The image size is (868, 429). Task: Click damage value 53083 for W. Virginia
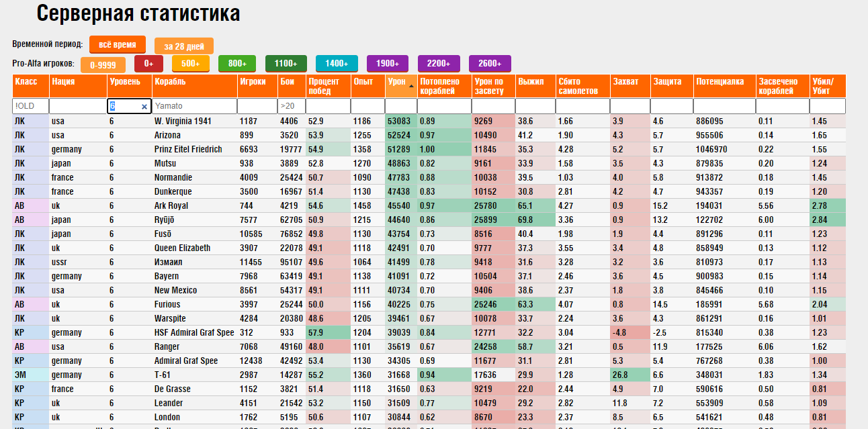tap(399, 121)
